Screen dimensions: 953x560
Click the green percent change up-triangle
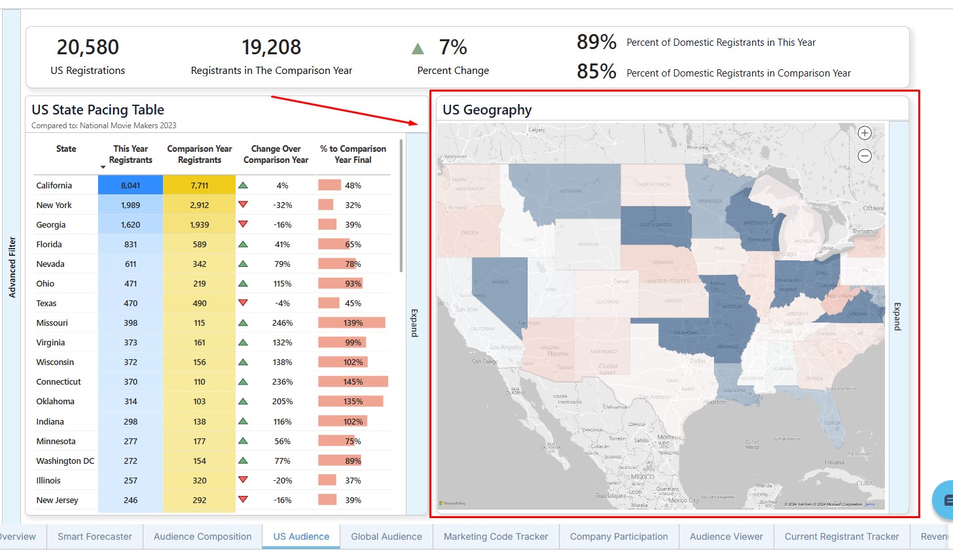pos(418,48)
